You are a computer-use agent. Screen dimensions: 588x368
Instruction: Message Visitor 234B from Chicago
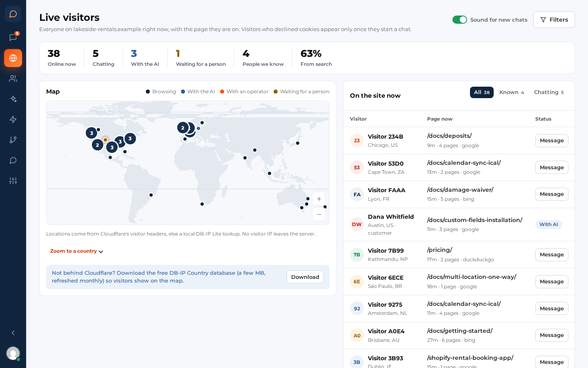point(552,141)
